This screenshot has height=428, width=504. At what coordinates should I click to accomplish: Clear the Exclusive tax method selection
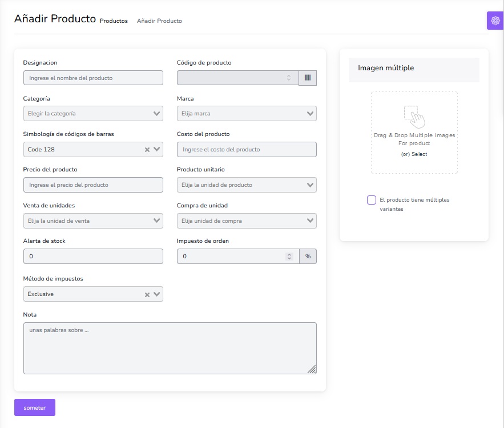147,294
